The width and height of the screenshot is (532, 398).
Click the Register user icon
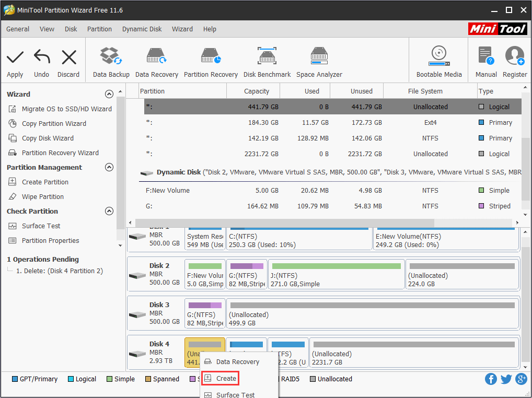coord(515,55)
